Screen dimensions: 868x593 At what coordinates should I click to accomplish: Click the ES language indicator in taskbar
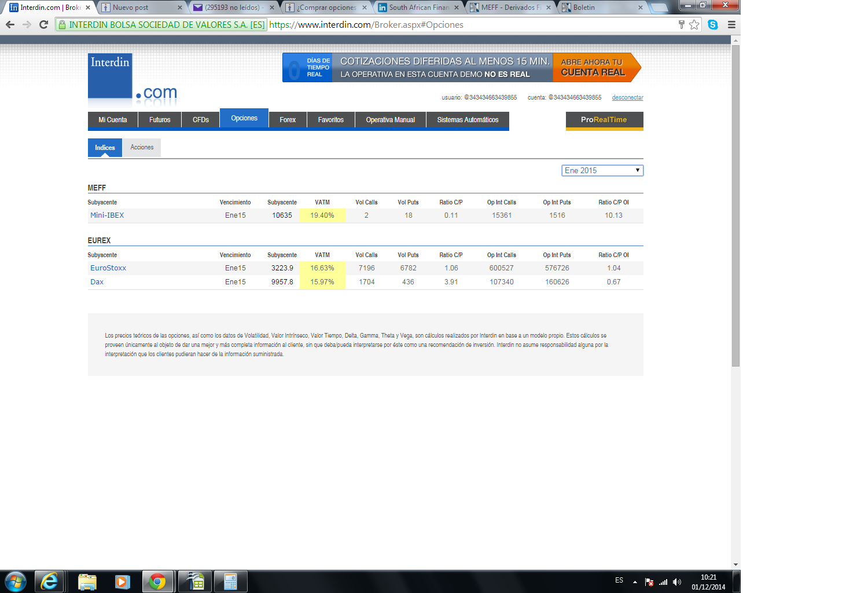pyautogui.click(x=619, y=580)
